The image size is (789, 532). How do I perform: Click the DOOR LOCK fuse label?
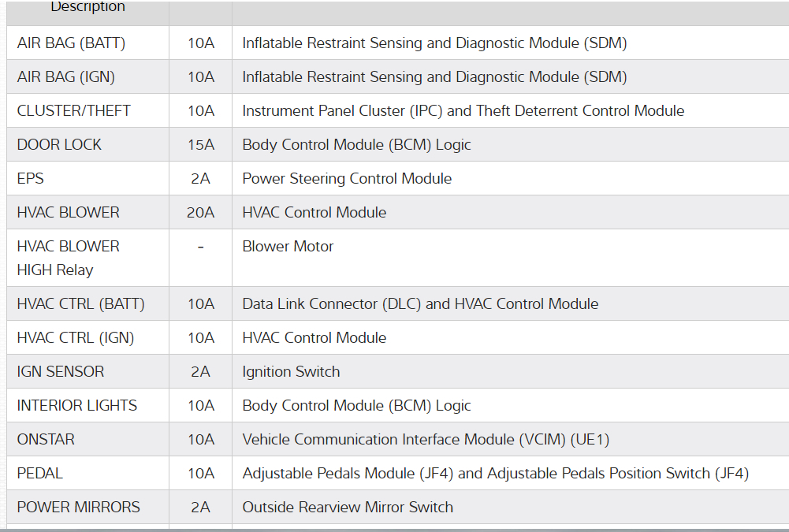coord(59,145)
